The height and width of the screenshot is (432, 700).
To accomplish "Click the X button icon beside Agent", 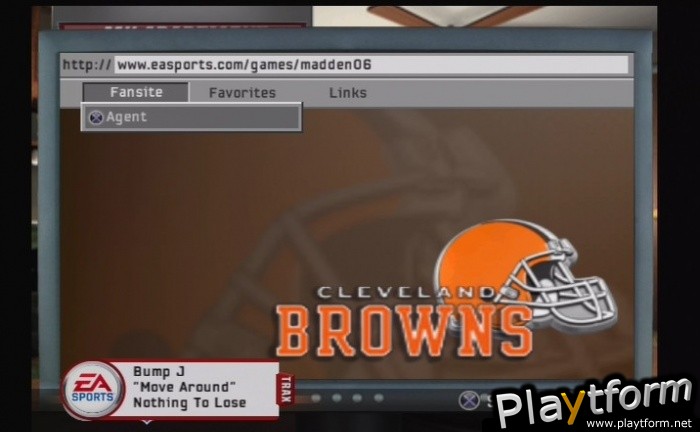I will (x=96, y=117).
